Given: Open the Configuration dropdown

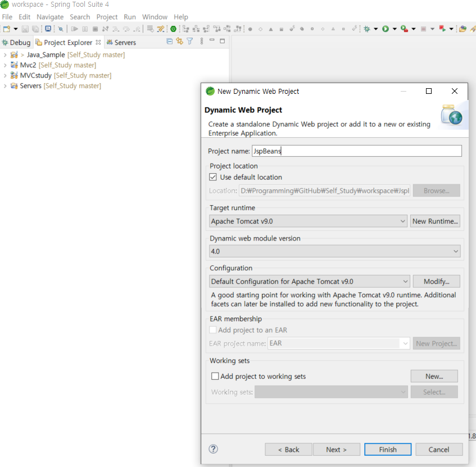Looking at the screenshot, I should 309,282.
